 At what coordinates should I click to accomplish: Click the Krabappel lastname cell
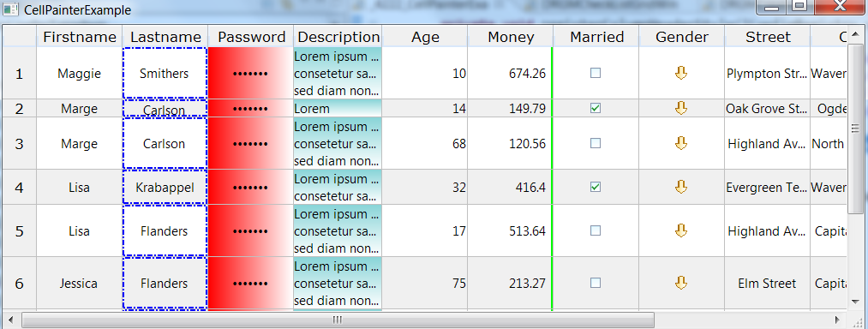coord(165,188)
